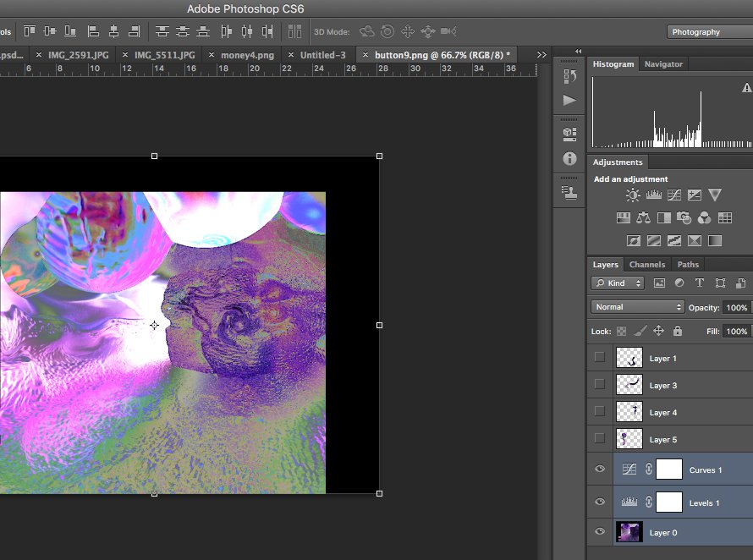This screenshot has width=753, height=560.
Task: Click the Align top edges icon
Action: [30, 31]
